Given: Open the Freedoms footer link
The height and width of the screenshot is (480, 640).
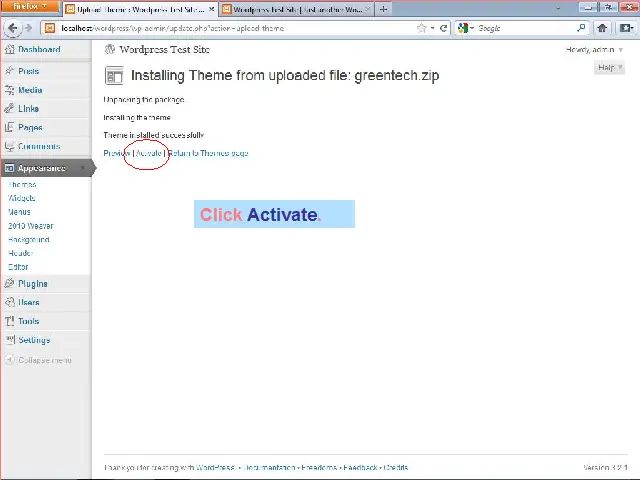Looking at the screenshot, I should coord(319,467).
